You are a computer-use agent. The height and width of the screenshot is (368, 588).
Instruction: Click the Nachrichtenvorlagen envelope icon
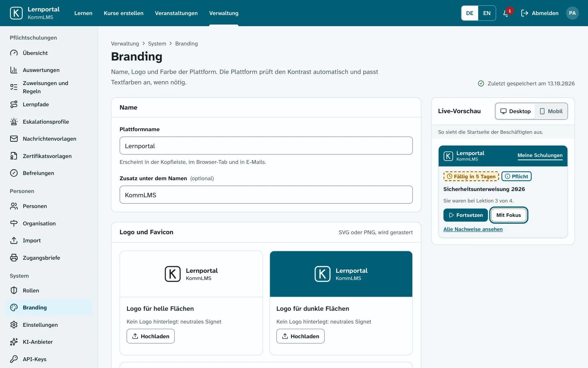tap(14, 139)
